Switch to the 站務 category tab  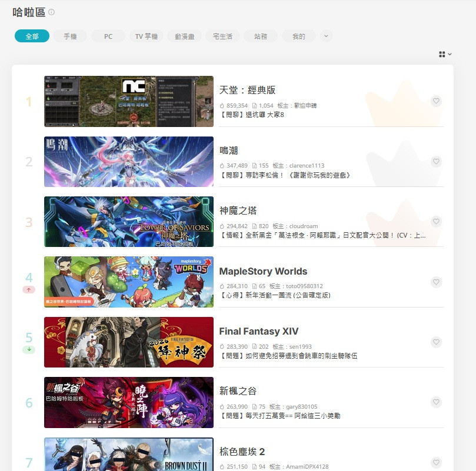point(261,36)
